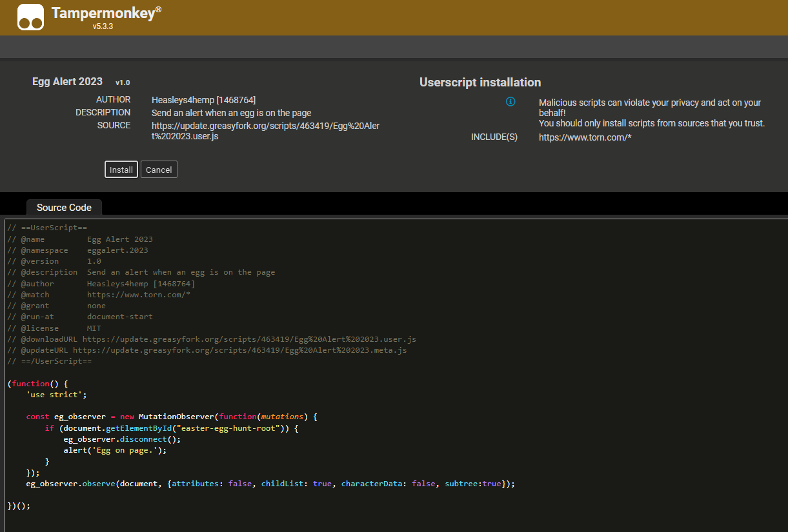
Task: Click the Userscript installation heading
Action: [x=480, y=83]
